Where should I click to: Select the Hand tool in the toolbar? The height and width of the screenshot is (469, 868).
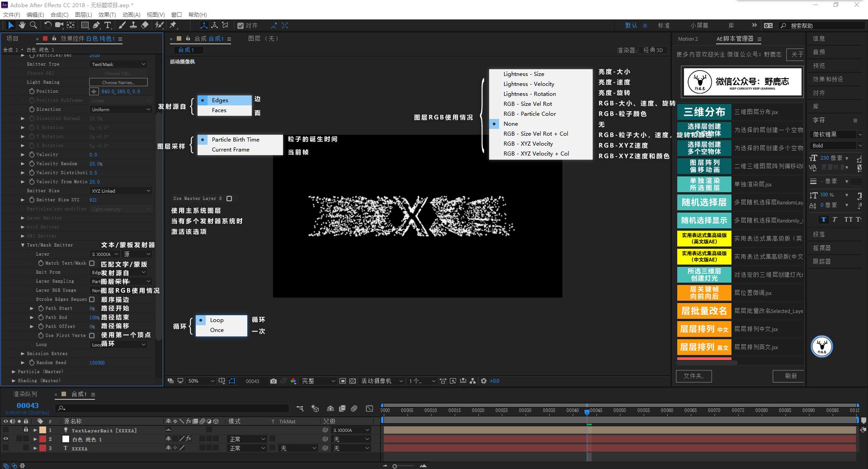(x=22, y=25)
